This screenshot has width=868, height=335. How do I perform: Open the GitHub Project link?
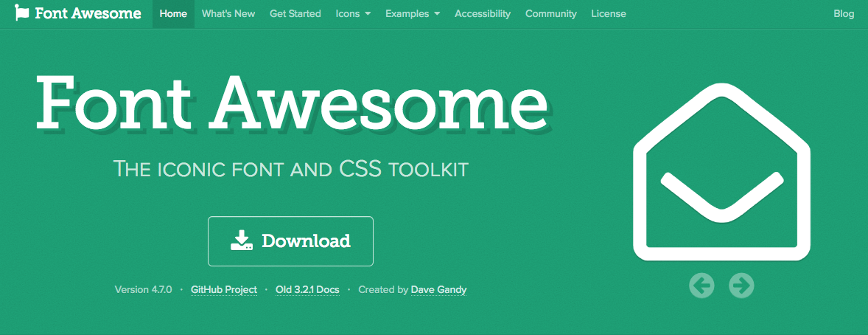click(x=224, y=289)
